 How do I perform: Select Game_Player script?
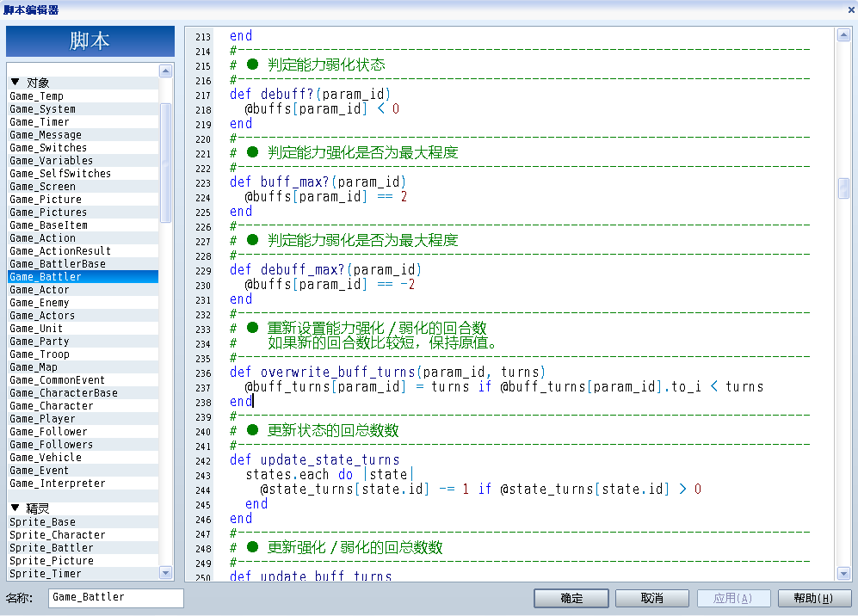[x=83, y=418]
